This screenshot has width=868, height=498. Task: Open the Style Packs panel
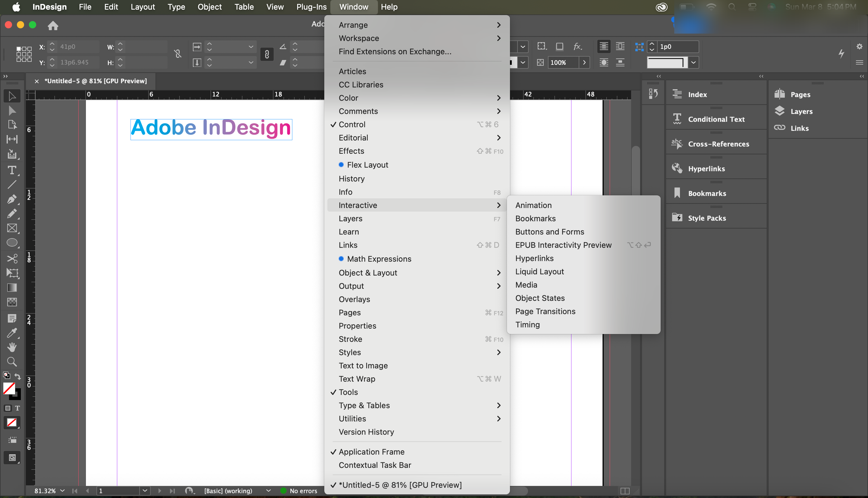click(x=706, y=218)
